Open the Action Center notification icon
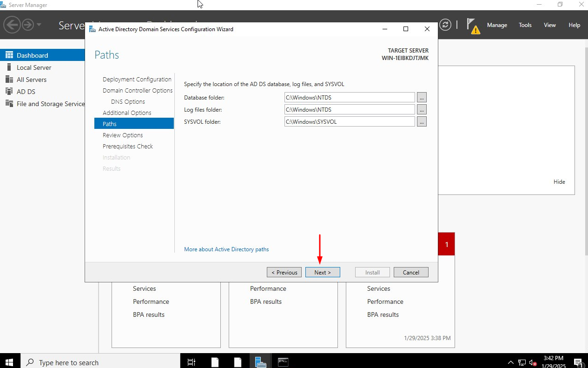This screenshot has height=368, width=588. point(579,362)
